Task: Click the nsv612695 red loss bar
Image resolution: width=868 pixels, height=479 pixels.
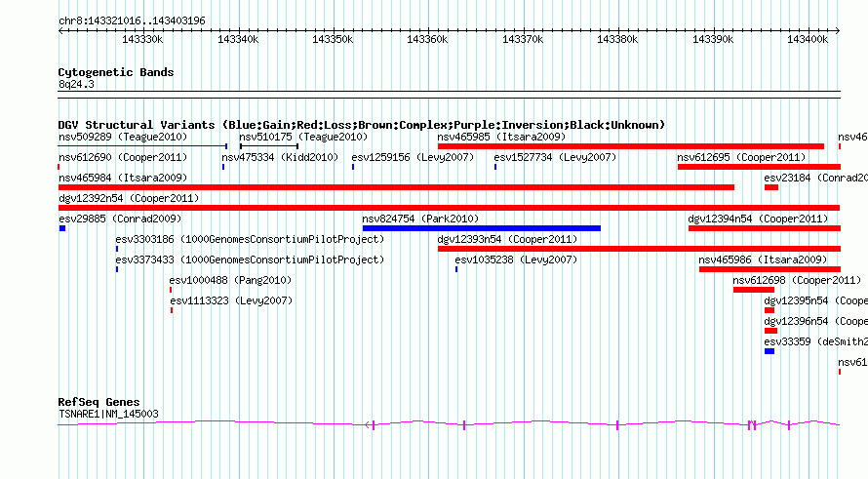Action: (x=759, y=167)
